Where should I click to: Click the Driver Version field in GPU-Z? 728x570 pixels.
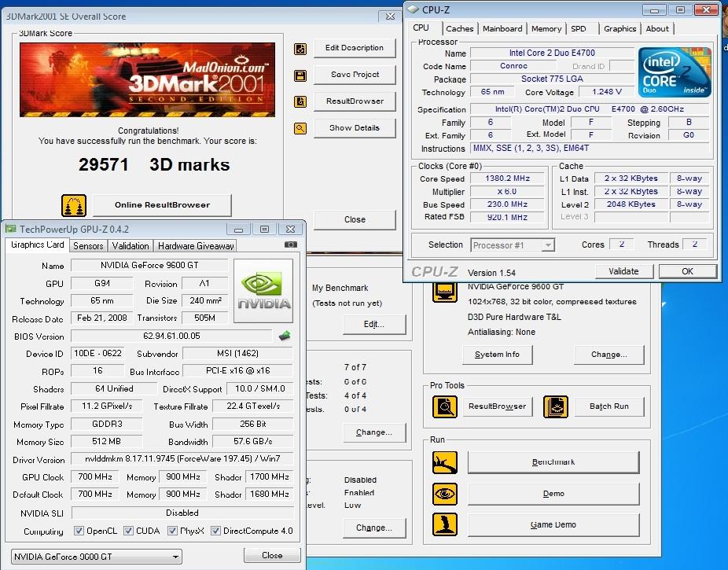[182, 459]
